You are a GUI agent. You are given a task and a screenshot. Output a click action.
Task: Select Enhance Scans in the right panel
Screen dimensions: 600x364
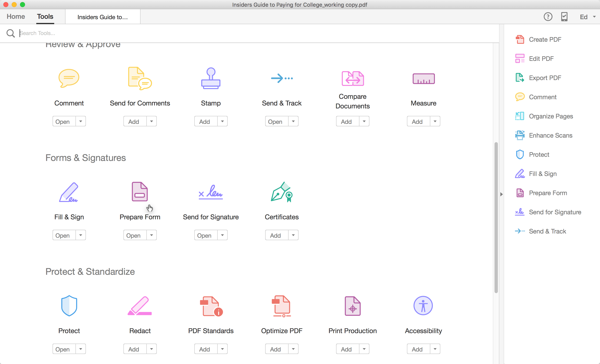click(x=551, y=135)
